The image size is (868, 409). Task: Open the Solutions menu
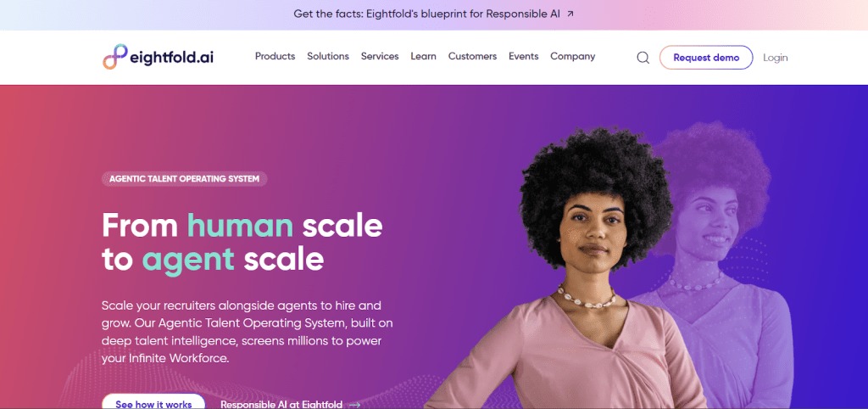pyautogui.click(x=328, y=57)
